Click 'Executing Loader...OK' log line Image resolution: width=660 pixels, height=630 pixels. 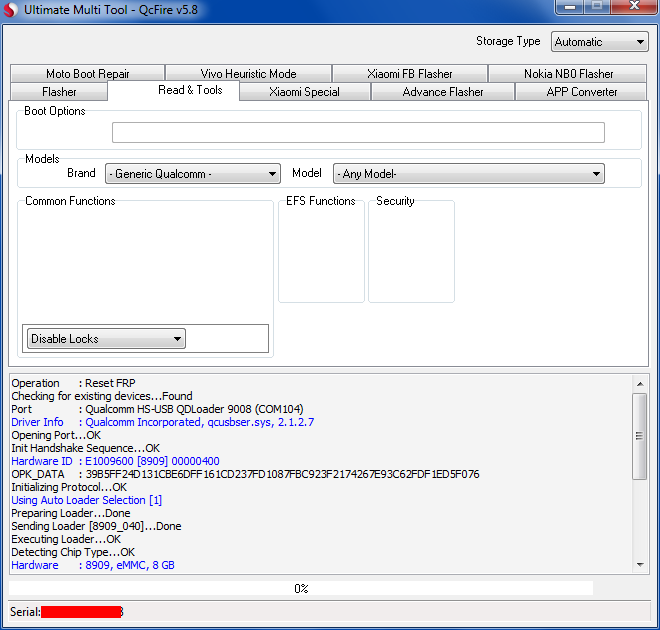click(x=66, y=539)
